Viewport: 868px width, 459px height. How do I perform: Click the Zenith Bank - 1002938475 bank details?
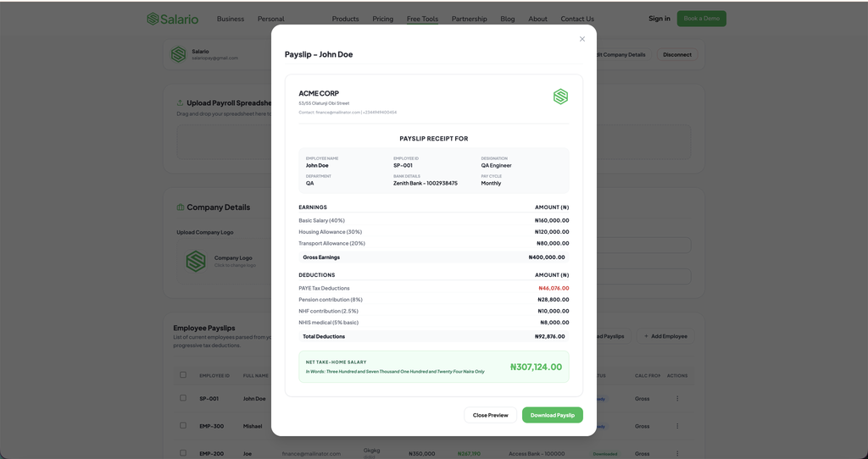point(426,183)
